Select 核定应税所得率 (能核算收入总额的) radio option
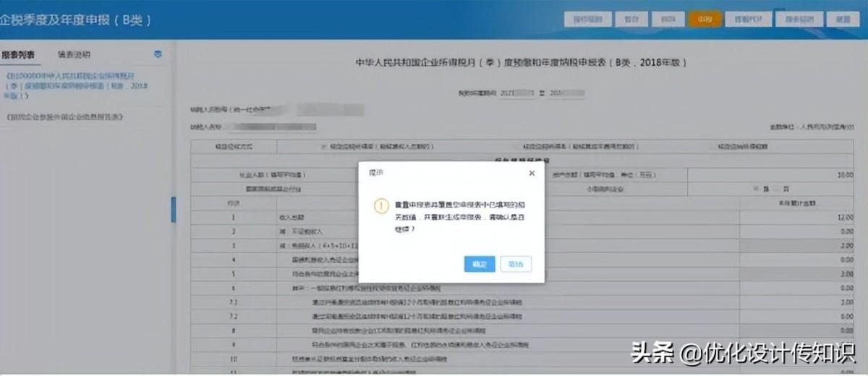868x376 pixels. coord(323,147)
